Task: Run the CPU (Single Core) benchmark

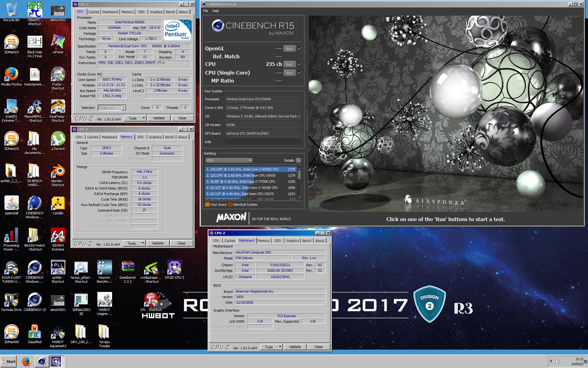Action: tap(289, 73)
